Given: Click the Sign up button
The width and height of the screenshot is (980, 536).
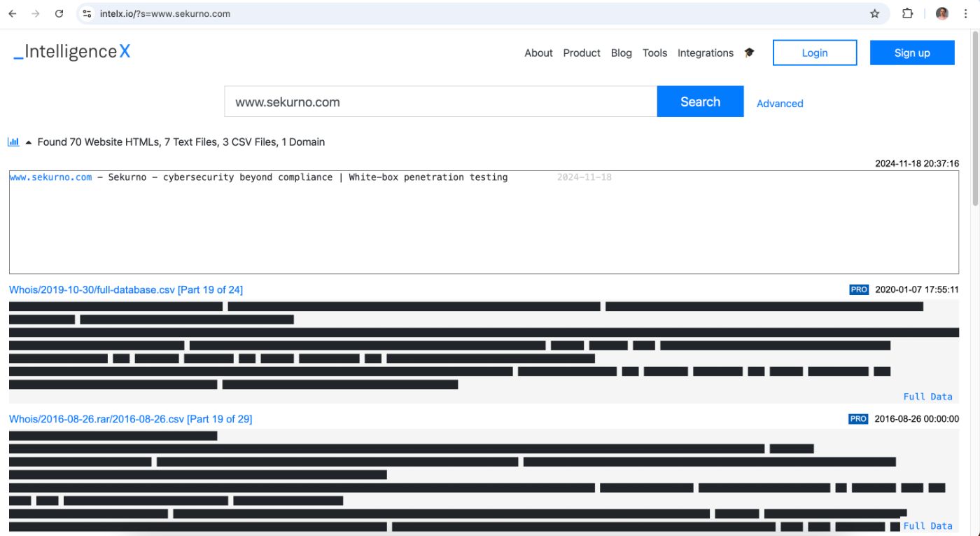Looking at the screenshot, I should pos(912,53).
